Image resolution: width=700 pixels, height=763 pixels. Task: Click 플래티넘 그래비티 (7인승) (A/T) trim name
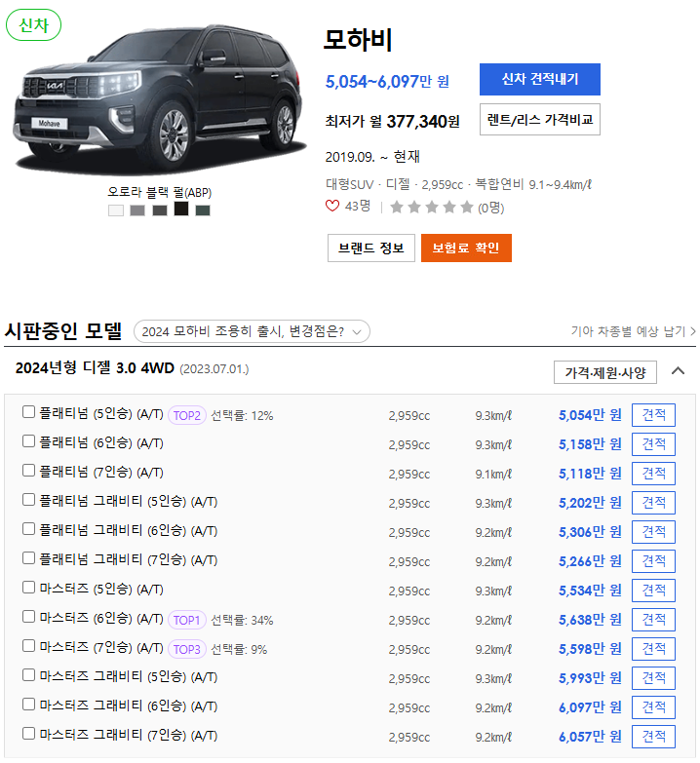(129, 559)
